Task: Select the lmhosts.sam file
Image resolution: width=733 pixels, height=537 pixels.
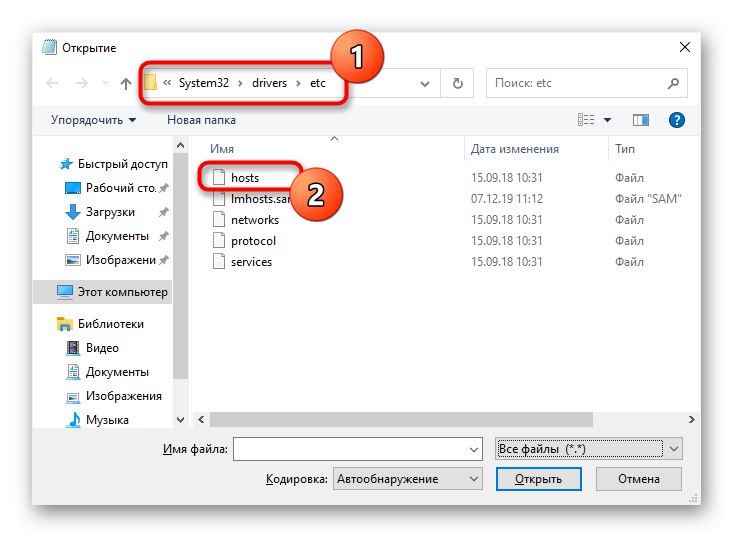Action: pos(260,199)
